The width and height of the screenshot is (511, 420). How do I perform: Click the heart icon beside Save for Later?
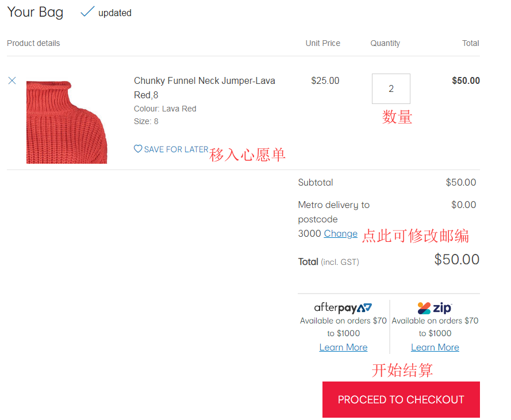138,149
